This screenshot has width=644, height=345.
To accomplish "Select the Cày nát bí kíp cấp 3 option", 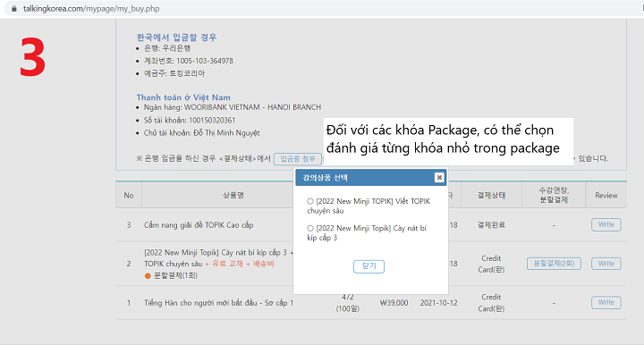I will [310, 228].
